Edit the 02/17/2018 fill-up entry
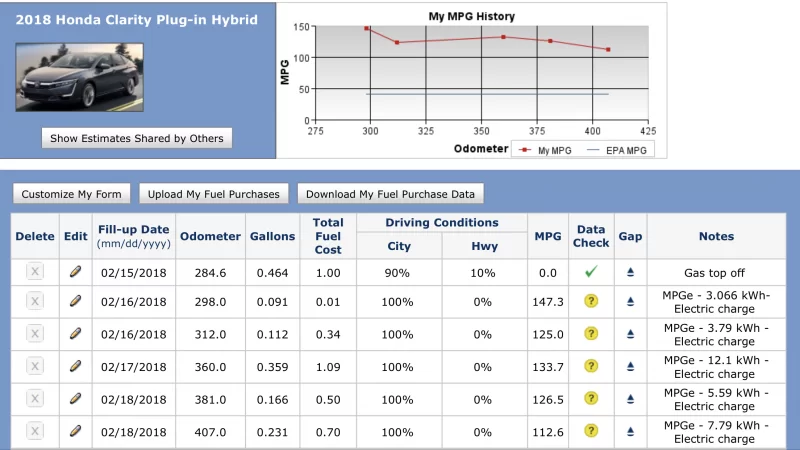The width and height of the screenshot is (800, 450). (x=75, y=366)
